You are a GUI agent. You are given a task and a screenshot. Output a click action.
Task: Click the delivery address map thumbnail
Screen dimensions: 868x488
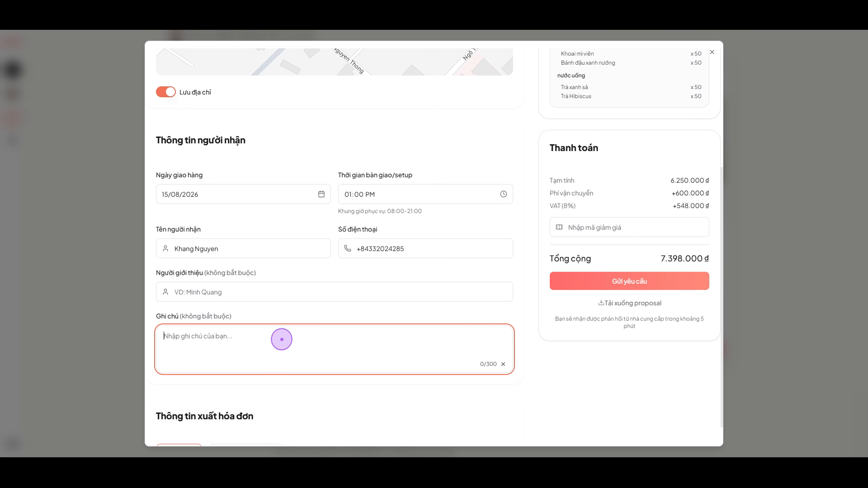[335, 62]
